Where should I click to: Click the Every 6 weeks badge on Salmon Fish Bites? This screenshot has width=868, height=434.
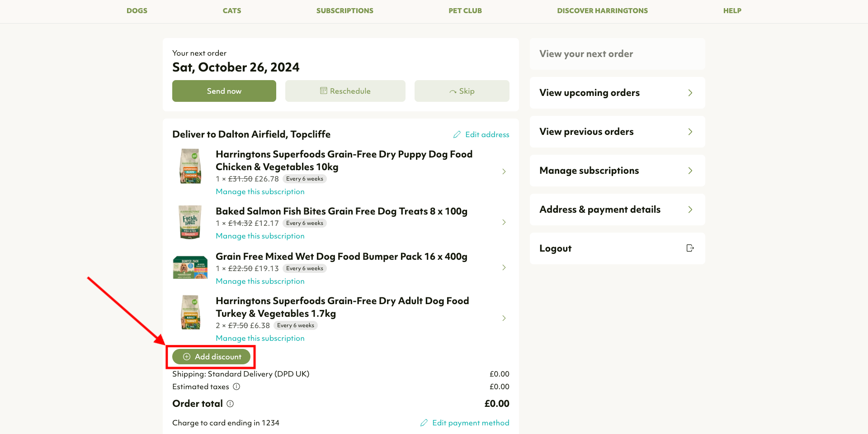305,223
